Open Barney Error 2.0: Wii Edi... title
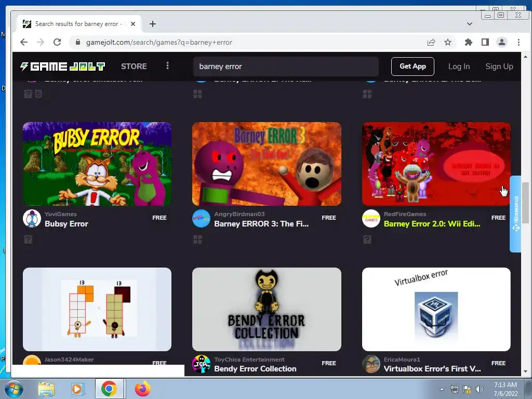Viewport: 532px width, 399px height. pos(432,224)
